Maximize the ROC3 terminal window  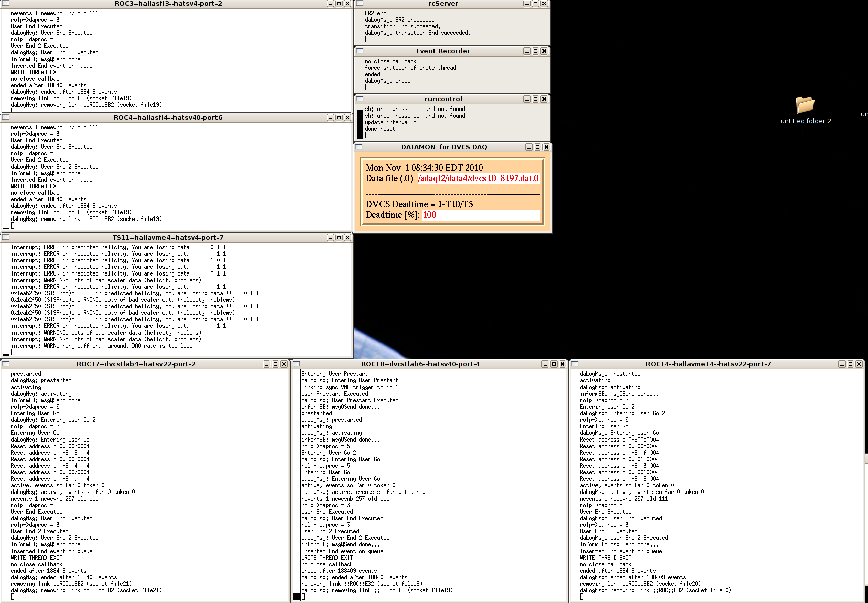(339, 3)
